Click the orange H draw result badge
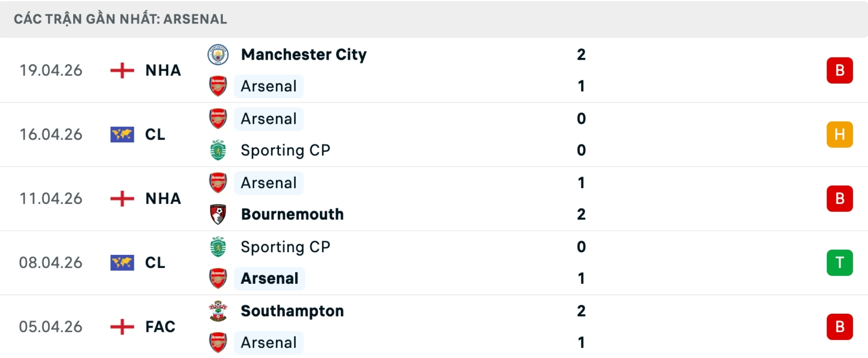Viewport: 868px width, 358px height. [840, 134]
